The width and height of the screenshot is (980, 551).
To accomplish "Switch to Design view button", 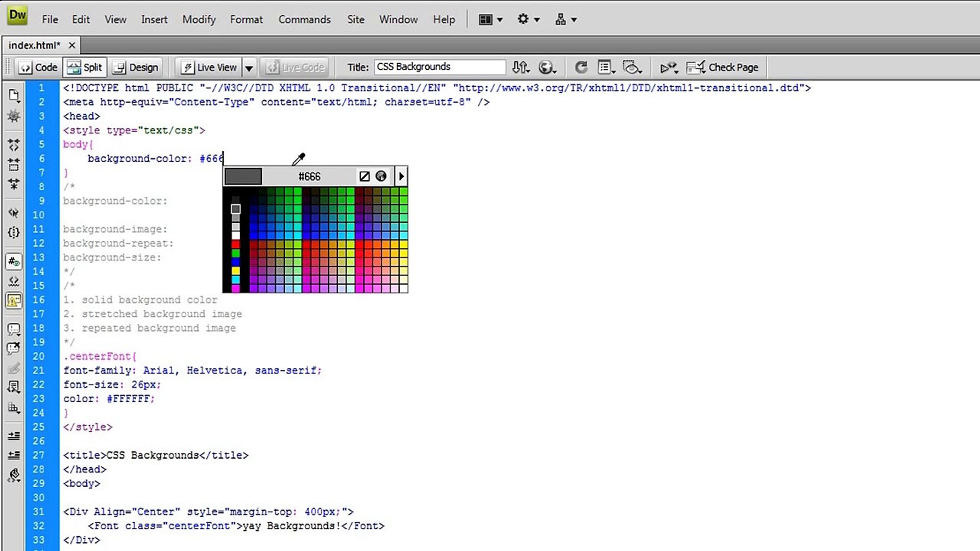I will 136,67.
